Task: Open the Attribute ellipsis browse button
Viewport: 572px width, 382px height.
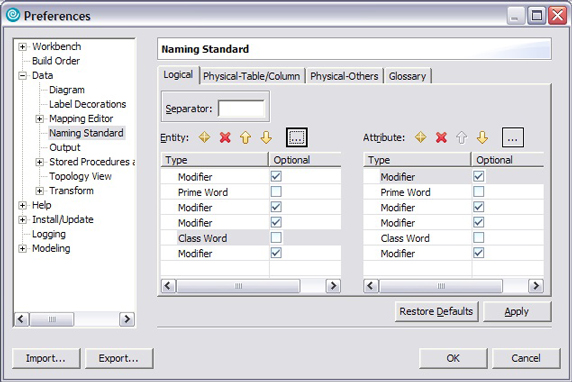Action: coord(513,138)
